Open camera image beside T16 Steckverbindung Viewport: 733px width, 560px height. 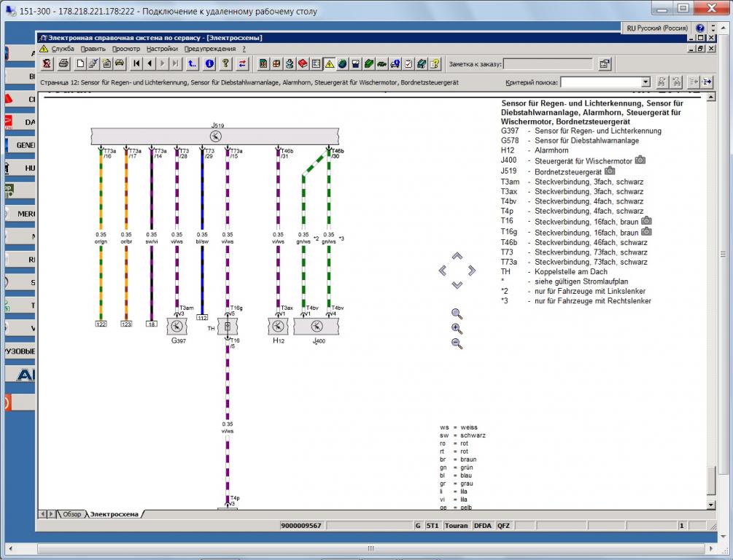(646, 221)
